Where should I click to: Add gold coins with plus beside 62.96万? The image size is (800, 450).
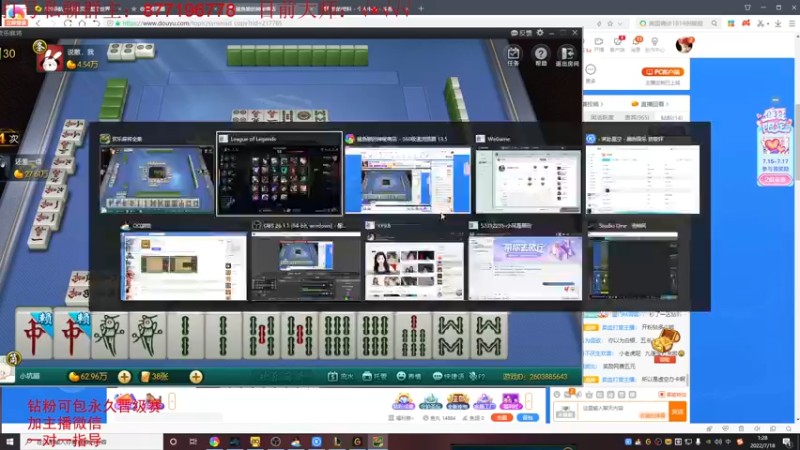coord(124,377)
